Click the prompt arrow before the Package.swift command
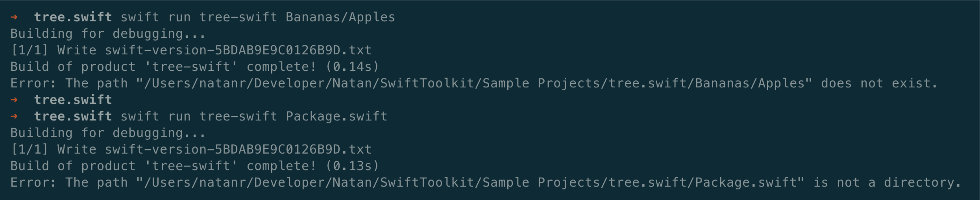 pyautogui.click(x=14, y=117)
